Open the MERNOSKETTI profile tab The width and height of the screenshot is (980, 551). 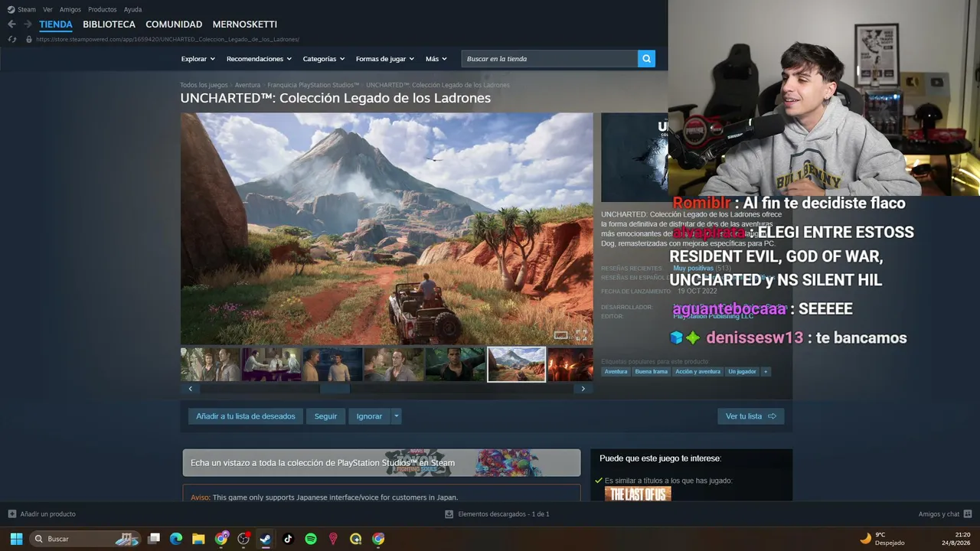(x=245, y=24)
